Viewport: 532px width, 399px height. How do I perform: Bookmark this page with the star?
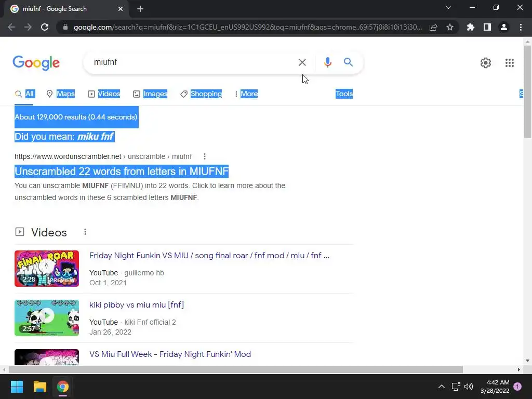coord(450,27)
